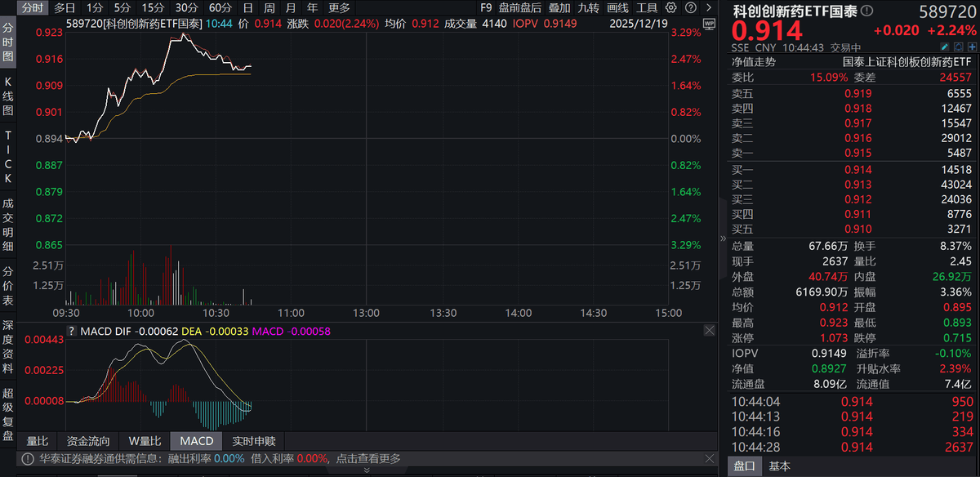Switch to 资金流向 indicator tab
Screen dimensions: 980x477
pos(91,441)
